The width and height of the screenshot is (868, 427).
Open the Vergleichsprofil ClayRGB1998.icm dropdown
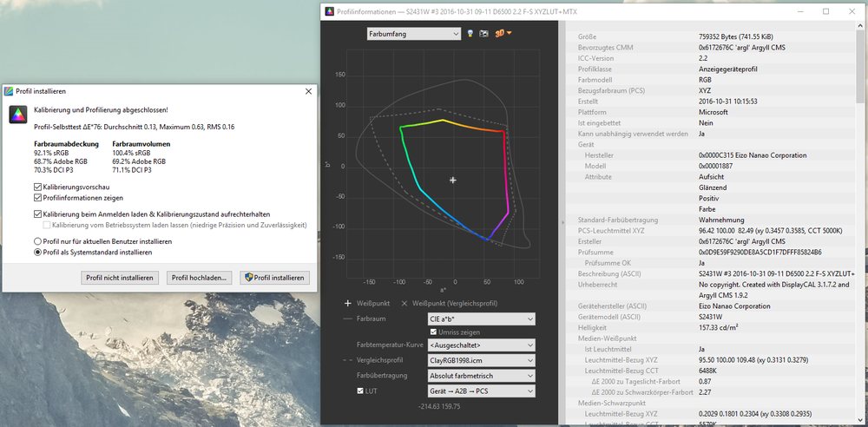coord(481,360)
